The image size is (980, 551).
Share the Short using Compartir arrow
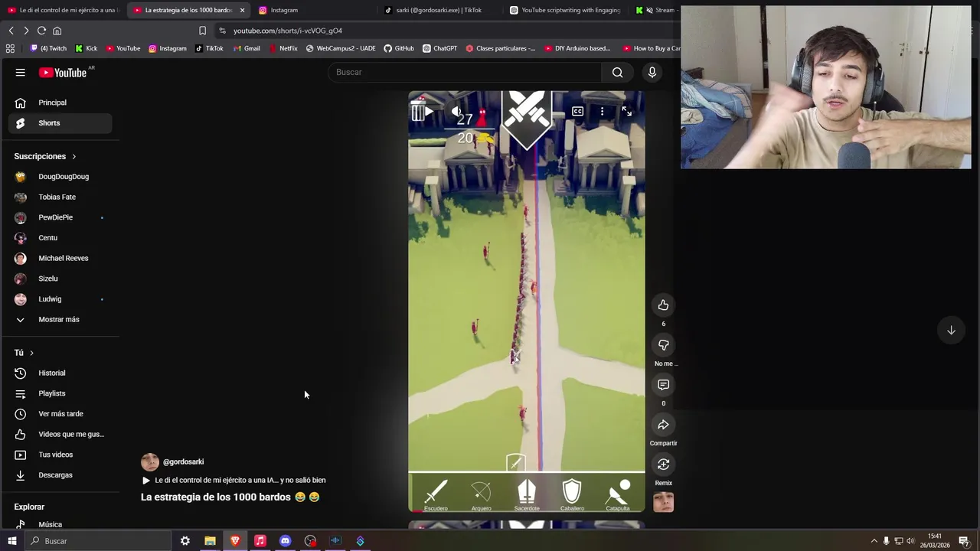pos(663,425)
